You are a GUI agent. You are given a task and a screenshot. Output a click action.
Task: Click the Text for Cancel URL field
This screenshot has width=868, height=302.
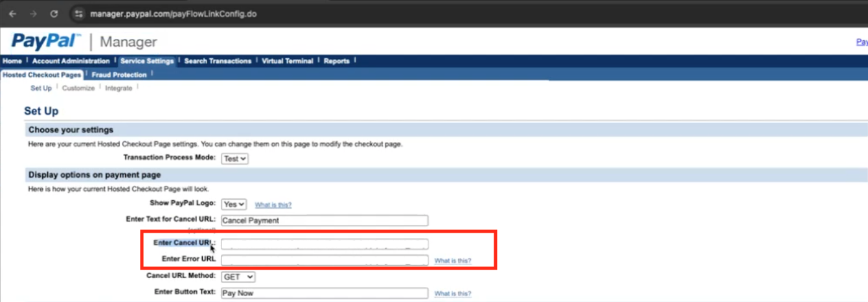(325, 220)
